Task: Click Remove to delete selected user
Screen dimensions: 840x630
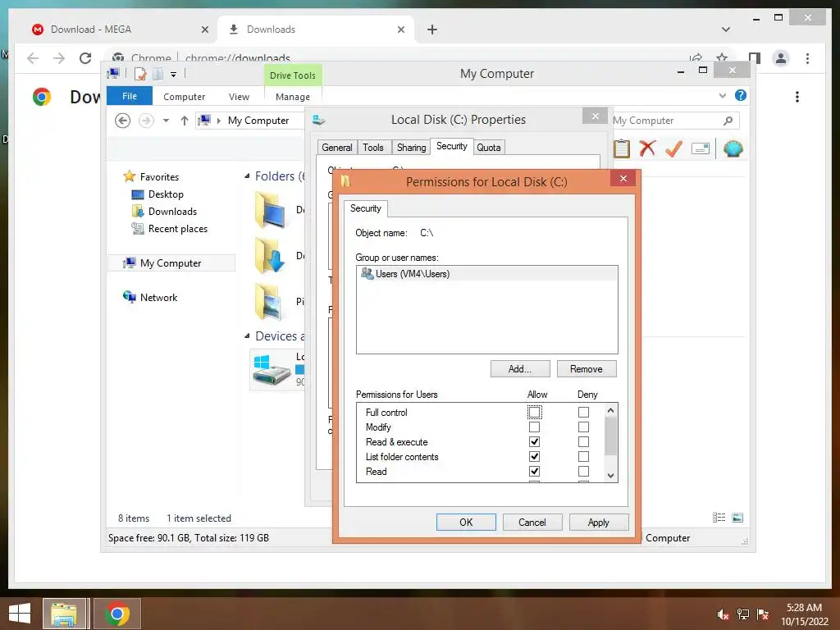Action: (x=586, y=369)
